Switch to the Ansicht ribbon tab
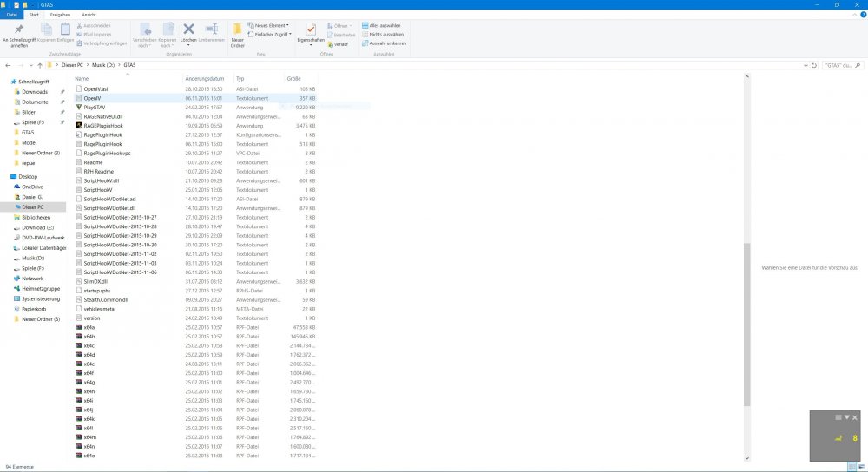The image size is (868, 472). (89, 15)
